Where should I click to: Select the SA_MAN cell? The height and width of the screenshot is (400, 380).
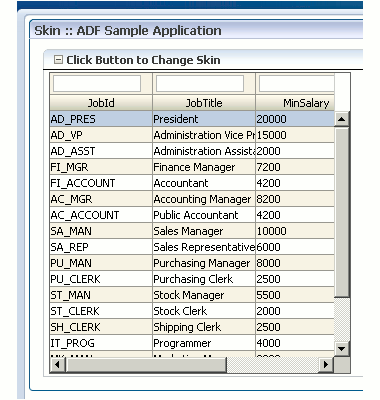pyautogui.click(x=101, y=231)
